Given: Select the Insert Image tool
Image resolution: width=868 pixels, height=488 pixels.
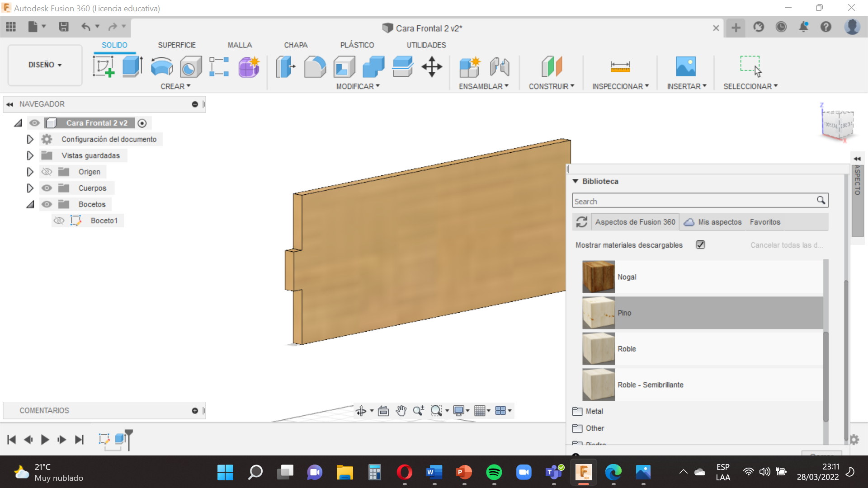Looking at the screenshot, I should click(686, 66).
